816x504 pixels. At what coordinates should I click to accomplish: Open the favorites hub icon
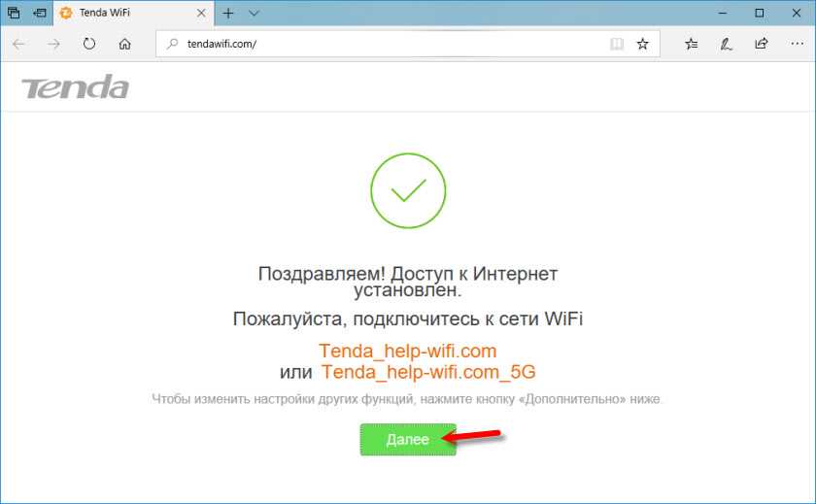point(691,45)
